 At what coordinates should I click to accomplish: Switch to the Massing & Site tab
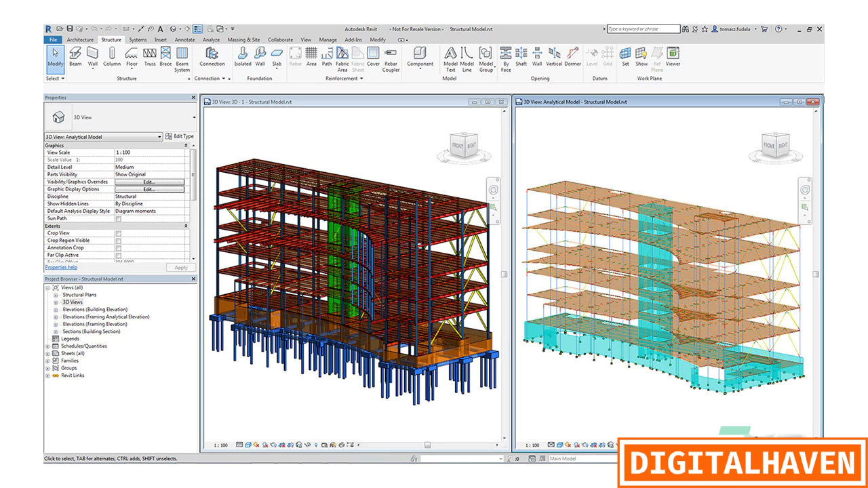[243, 40]
